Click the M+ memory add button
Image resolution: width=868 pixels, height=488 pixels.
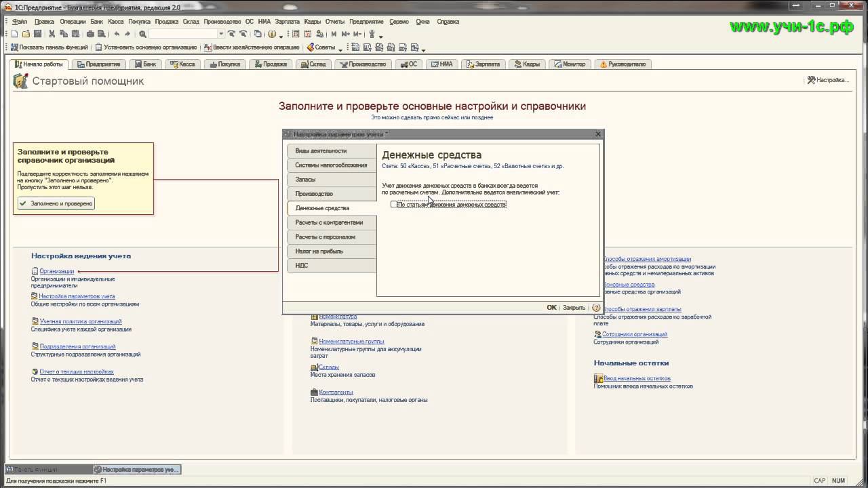[346, 34]
